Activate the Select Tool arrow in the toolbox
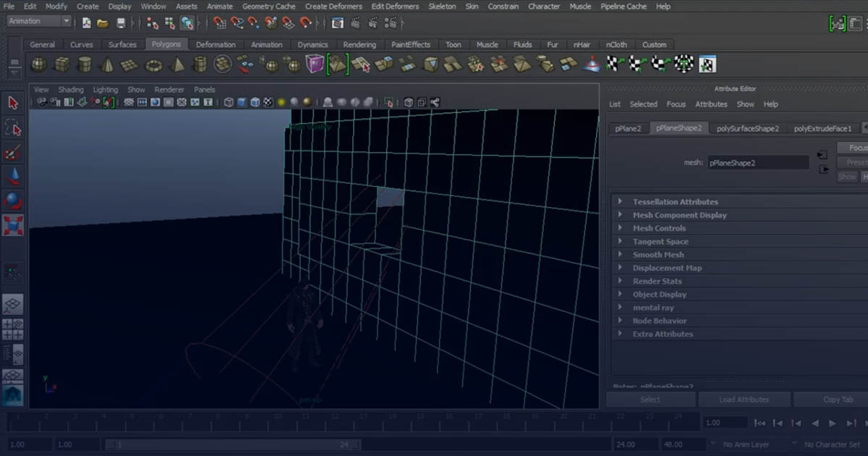Image resolution: width=868 pixels, height=456 pixels. (x=12, y=103)
